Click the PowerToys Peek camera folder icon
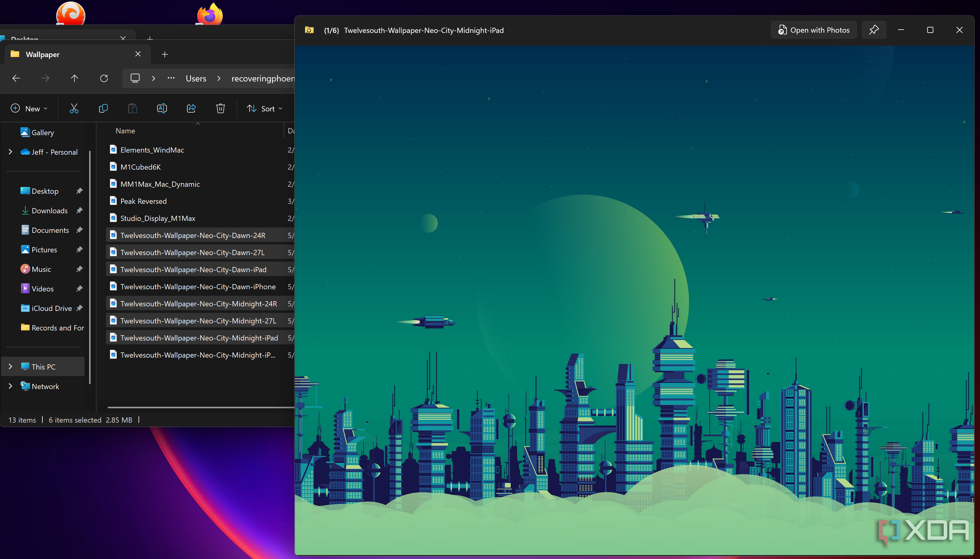Screen dimensions: 980x559 click(309, 30)
